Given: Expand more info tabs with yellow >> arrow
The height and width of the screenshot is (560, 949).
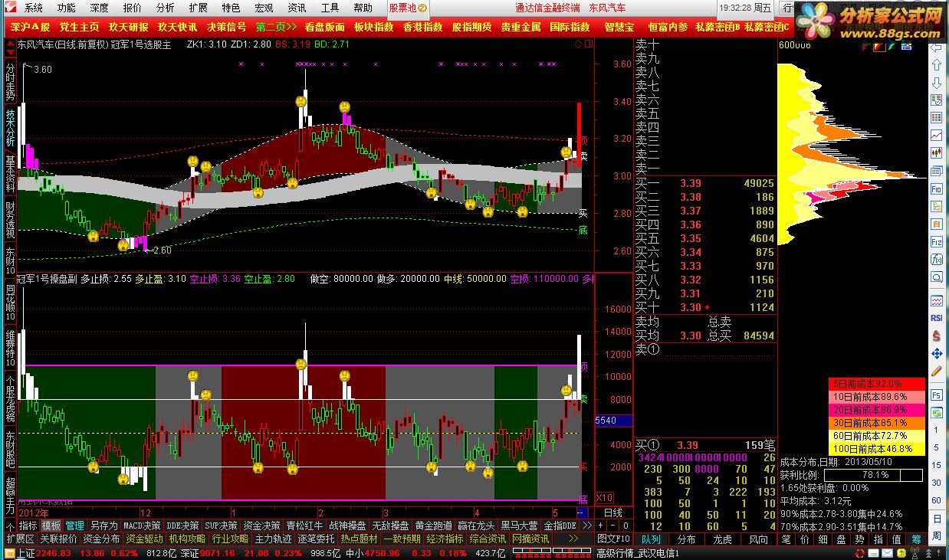Looking at the screenshot, I should click(x=573, y=539).
